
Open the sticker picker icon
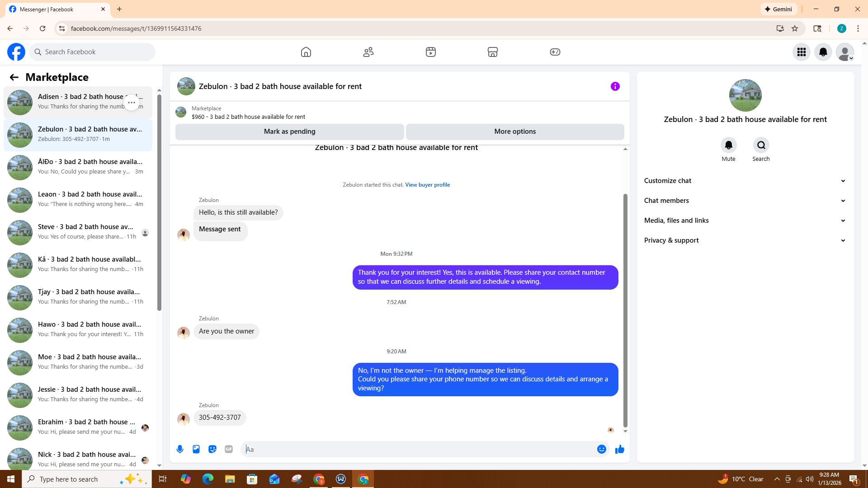pos(212,449)
